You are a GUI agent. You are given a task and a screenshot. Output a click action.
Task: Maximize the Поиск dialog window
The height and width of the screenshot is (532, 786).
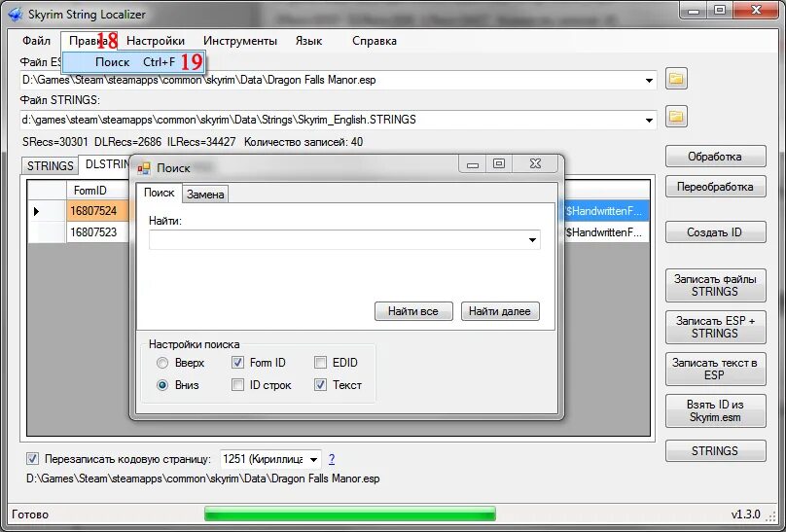pyautogui.click(x=499, y=163)
